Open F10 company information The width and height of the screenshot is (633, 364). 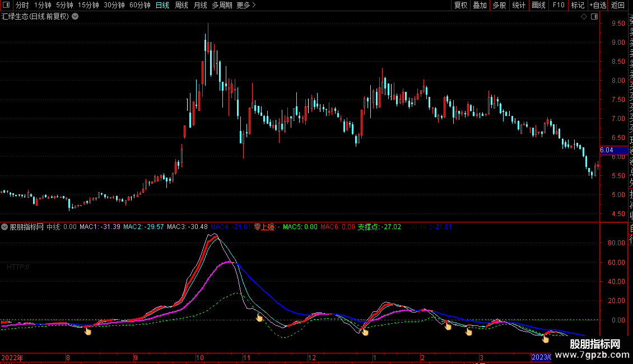558,5
